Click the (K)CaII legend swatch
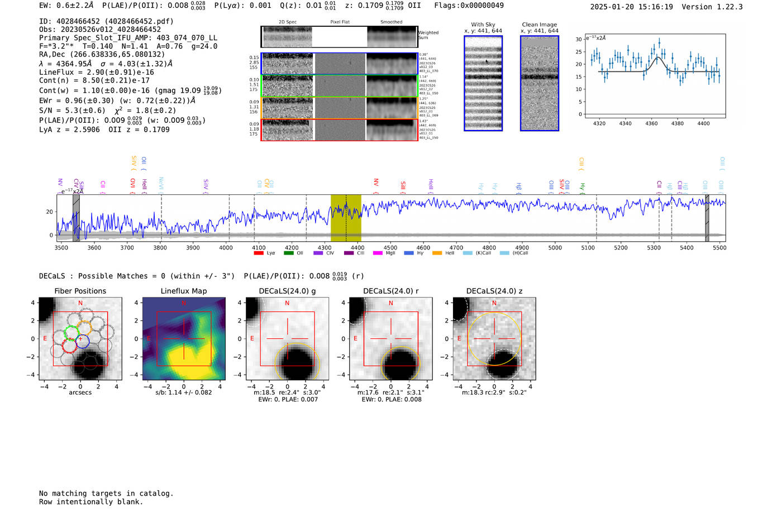This screenshot has width=782, height=532. pos(468,253)
